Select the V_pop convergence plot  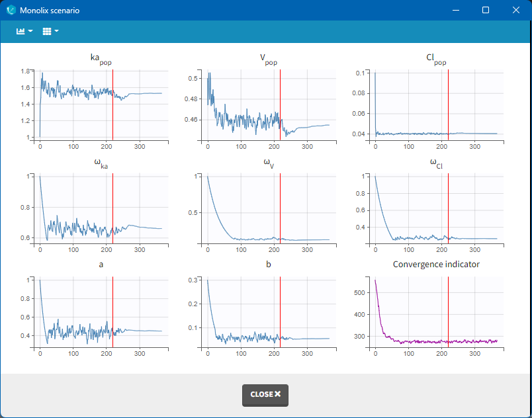(268, 104)
